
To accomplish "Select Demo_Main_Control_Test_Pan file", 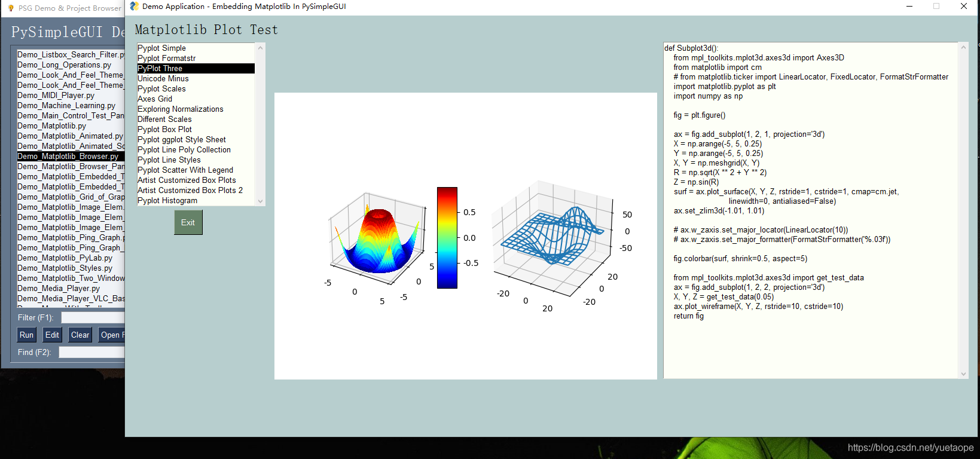I will pos(71,115).
